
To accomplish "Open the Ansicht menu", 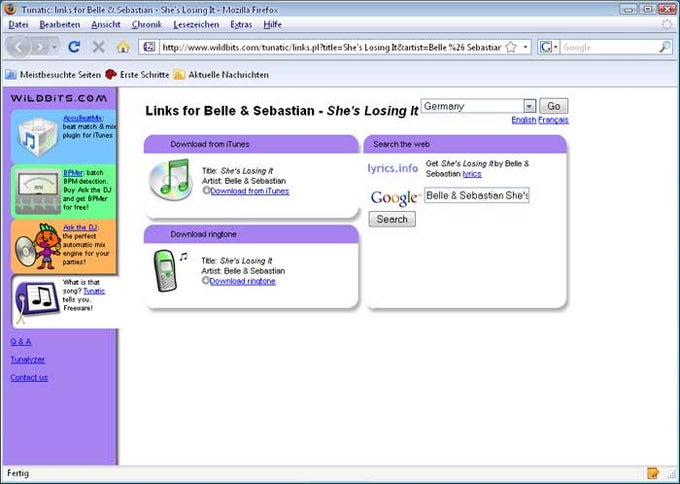I will (x=105, y=25).
